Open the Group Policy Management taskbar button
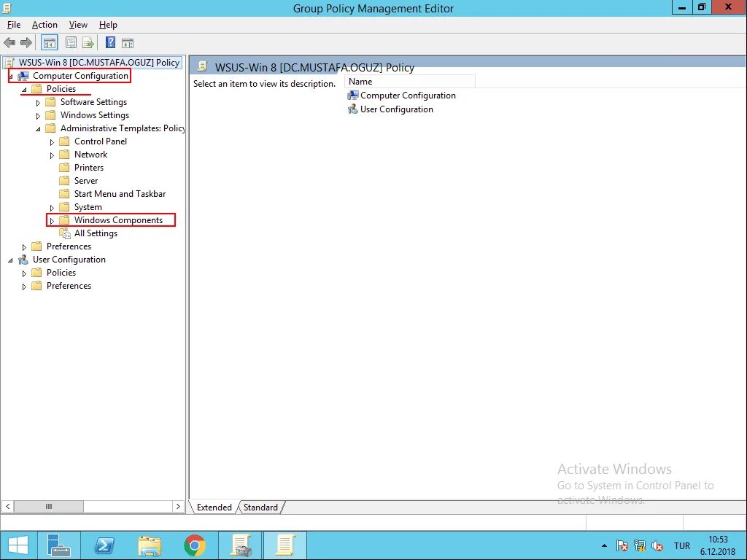Screen dimensions: 747x560 click(241, 545)
